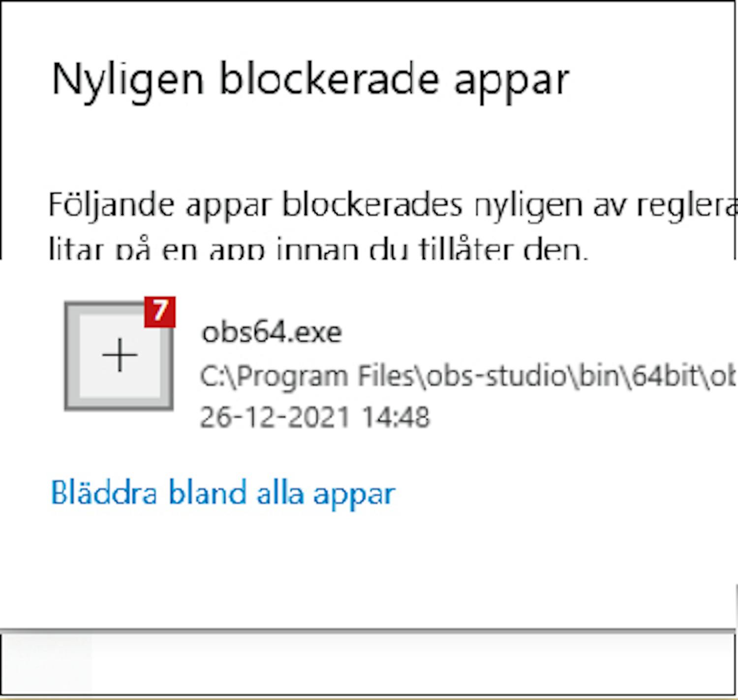
Task: Select the obs64.exe app name
Action: [272, 332]
